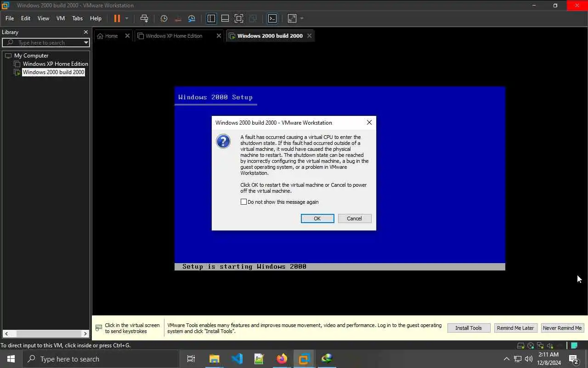588x368 pixels.
Task: Close the Home tab
Action: pos(128,36)
